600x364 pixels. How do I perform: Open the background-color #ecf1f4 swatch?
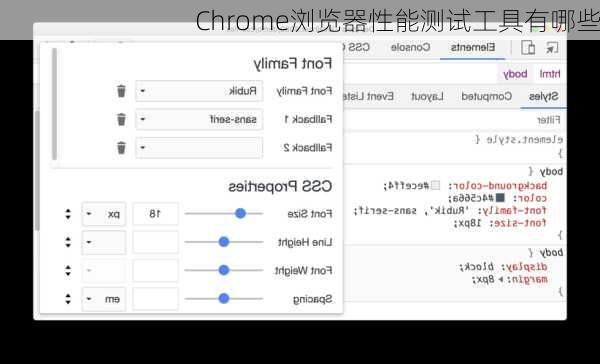(x=435, y=186)
